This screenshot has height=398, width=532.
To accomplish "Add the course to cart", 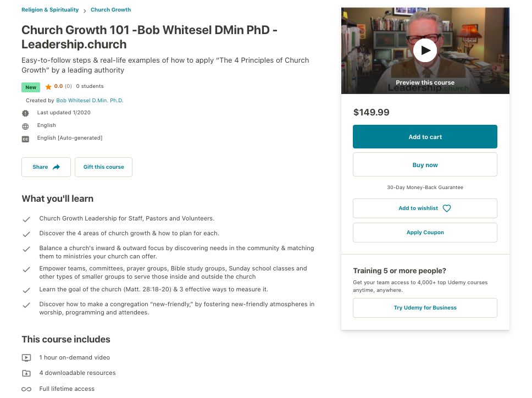I will tap(425, 137).
